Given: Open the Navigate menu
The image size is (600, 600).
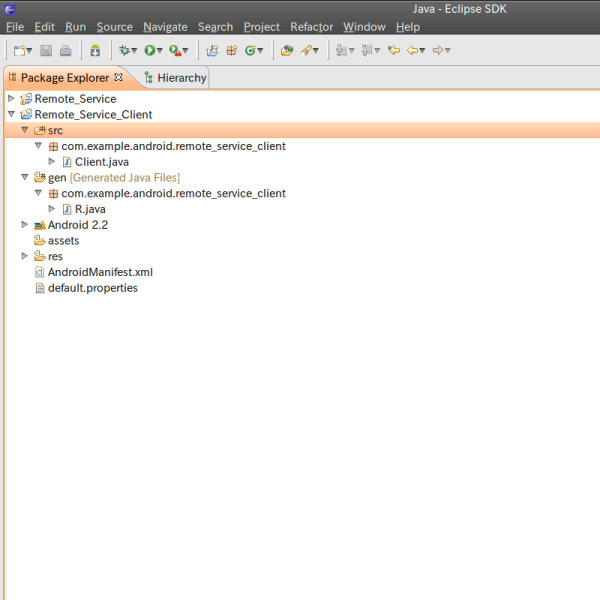Looking at the screenshot, I should (x=165, y=27).
